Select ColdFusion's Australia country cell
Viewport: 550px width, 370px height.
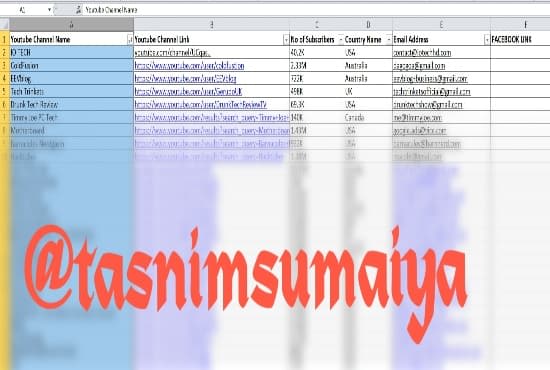click(368, 65)
